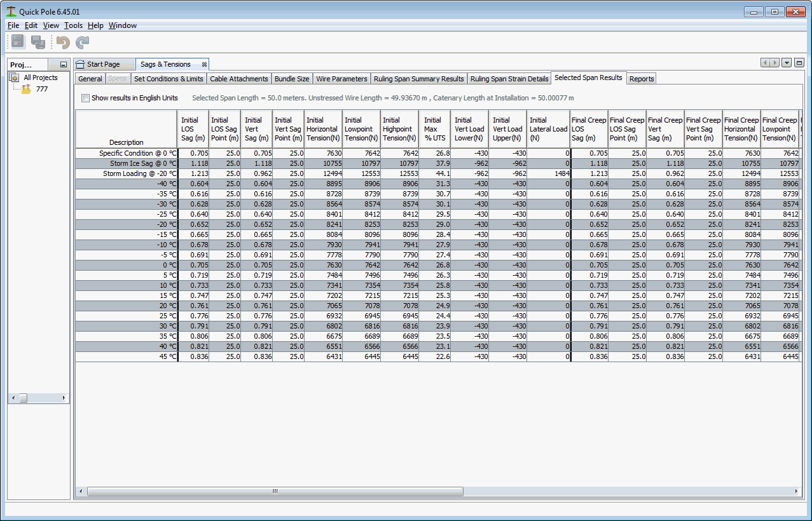The width and height of the screenshot is (812, 521).
Task: Click Projects panel scrollbar left arrow
Action: [13, 398]
